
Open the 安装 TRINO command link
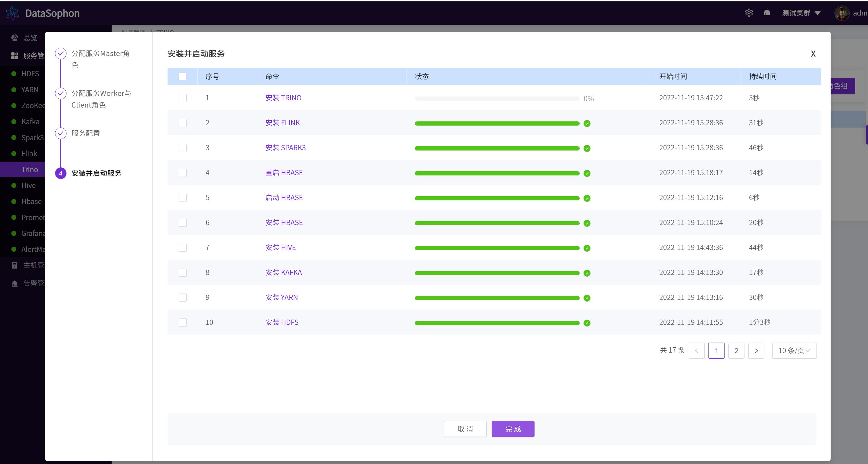tap(283, 98)
